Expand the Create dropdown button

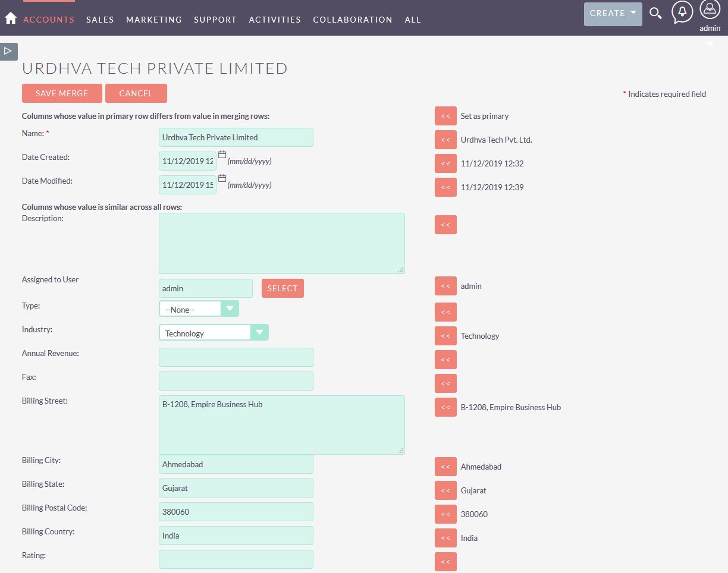pyautogui.click(x=613, y=13)
